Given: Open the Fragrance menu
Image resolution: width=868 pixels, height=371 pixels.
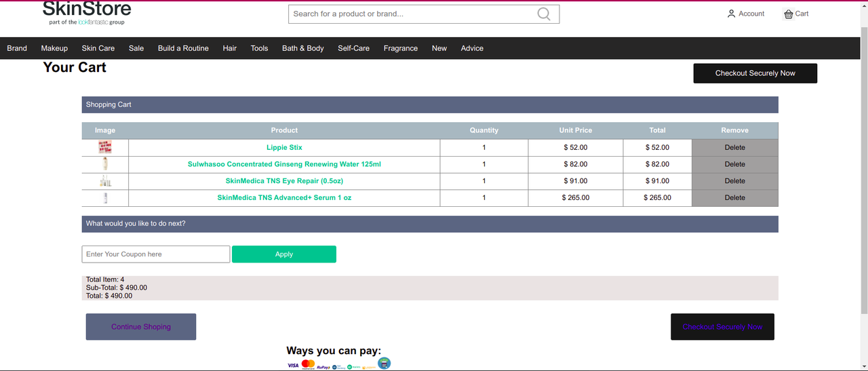Looking at the screenshot, I should pos(401,48).
